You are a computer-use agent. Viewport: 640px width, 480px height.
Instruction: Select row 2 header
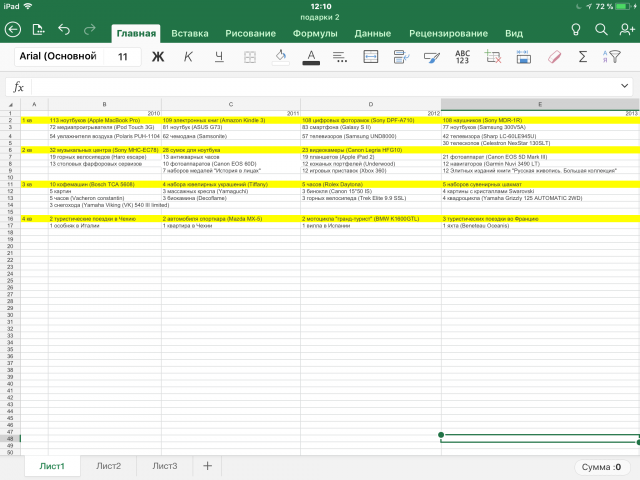coord(10,120)
